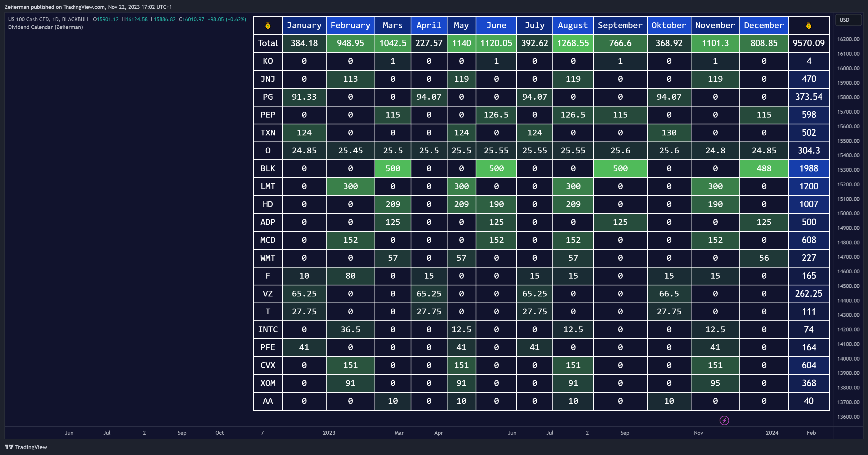
Task: Click the TXN ticker row label
Action: 268,133
